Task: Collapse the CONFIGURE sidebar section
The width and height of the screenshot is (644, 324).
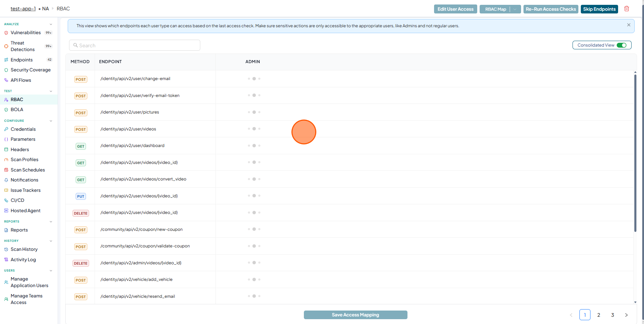Action: pyautogui.click(x=51, y=121)
